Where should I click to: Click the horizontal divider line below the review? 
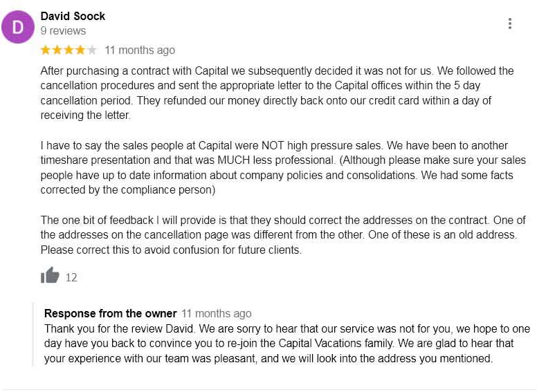pyautogui.click(x=268, y=390)
